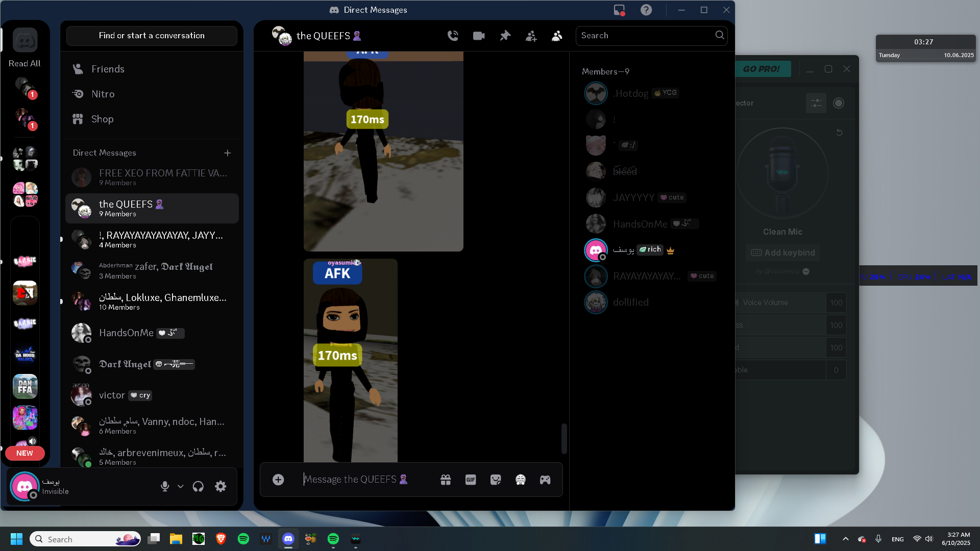The height and width of the screenshot is (551, 980).
Task: Mute the microphone
Action: 164,487
